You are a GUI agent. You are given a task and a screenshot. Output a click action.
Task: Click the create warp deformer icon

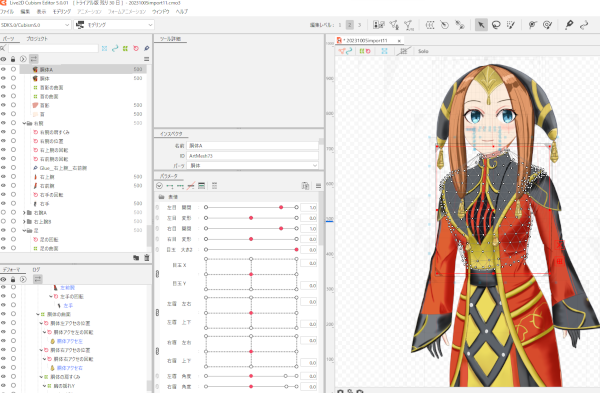(x=430, y=25)
